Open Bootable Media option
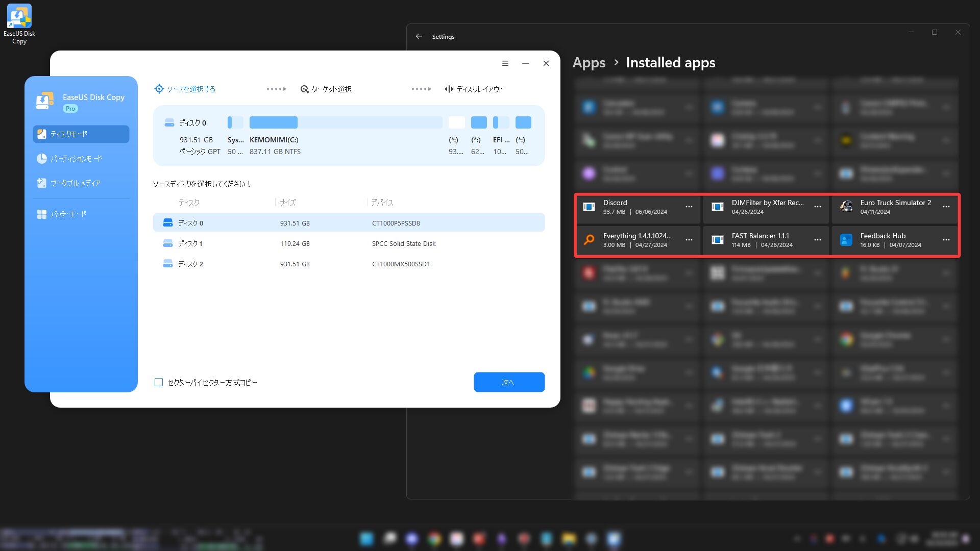Image resolution: width=980 pixels, height=551 pixels. tap(75, 183)
